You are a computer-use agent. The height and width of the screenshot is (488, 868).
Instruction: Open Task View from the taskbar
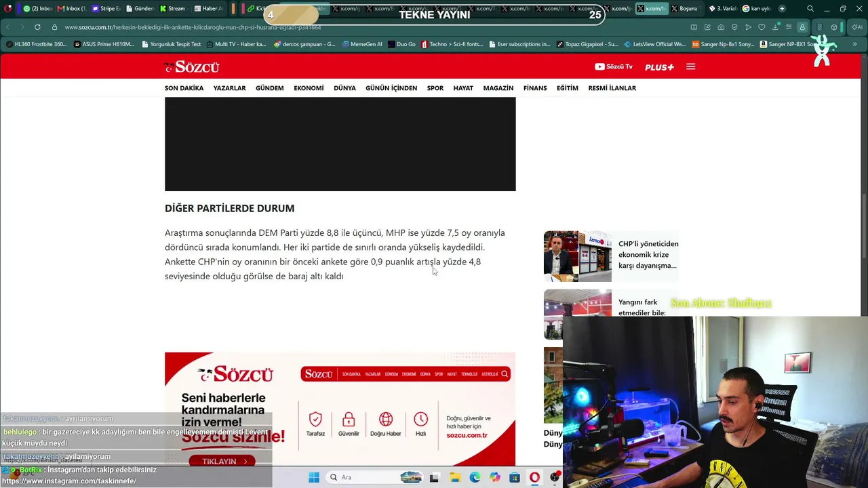tap(435, 477)
